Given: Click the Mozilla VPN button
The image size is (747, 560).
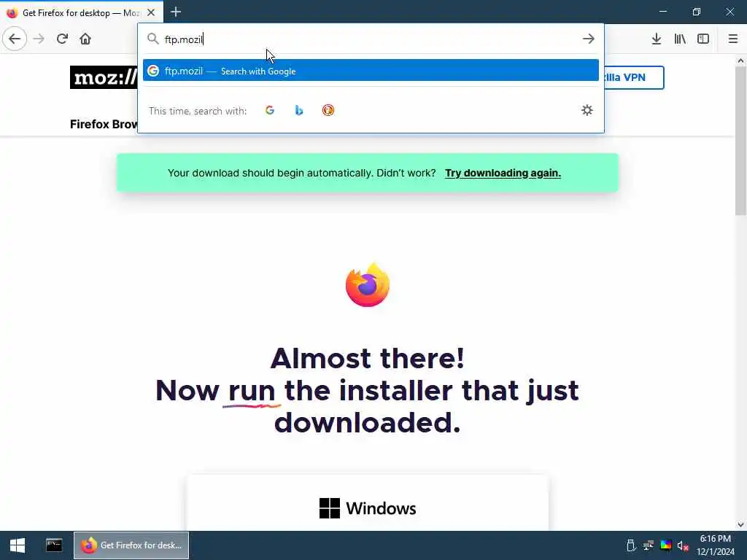Looking at the screenshot, I should pyautogui.click(x=634, y=77).
